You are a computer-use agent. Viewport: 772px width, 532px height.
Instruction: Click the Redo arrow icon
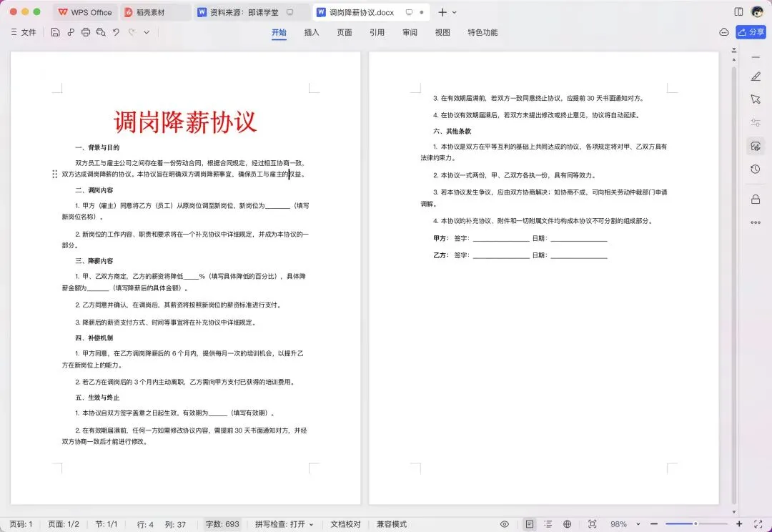click(132, 32)
